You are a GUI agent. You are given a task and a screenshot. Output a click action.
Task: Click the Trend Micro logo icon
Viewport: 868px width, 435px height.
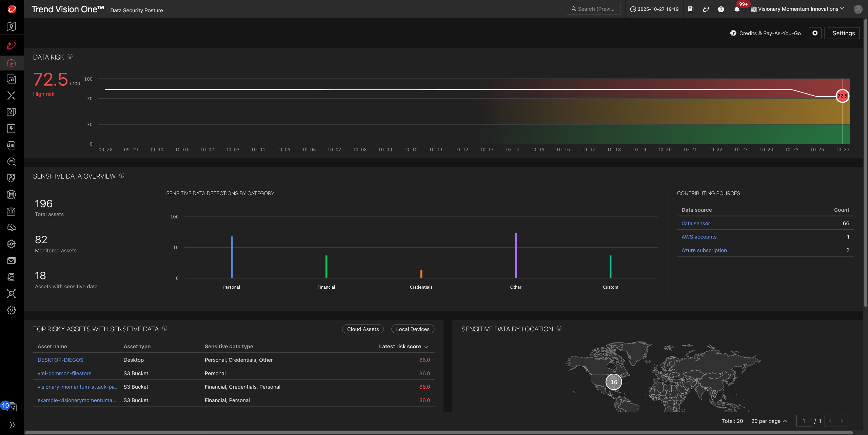tap(12, 9)
